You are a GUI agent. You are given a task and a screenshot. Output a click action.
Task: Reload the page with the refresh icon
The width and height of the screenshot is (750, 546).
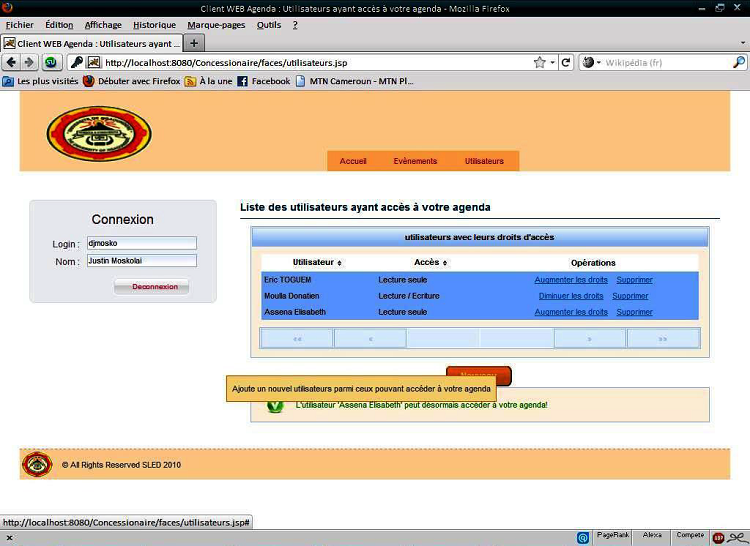coord(566,62)
